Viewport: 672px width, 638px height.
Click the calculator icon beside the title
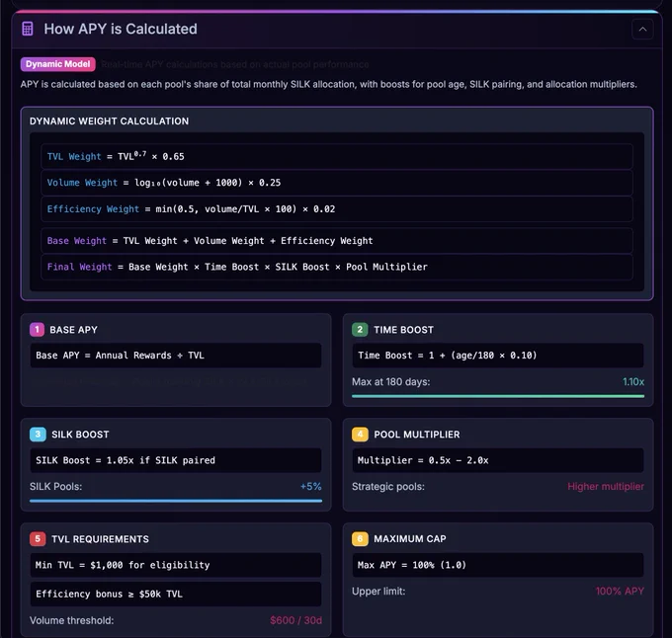(x=28, y=29)
